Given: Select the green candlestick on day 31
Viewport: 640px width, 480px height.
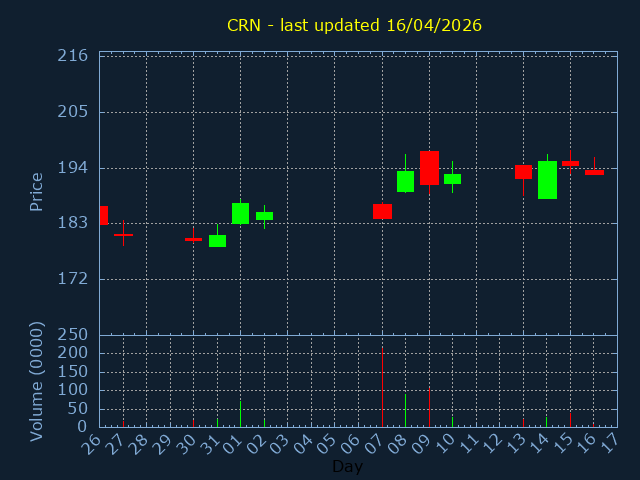Looking at the screenshot, I should [217, 241].
